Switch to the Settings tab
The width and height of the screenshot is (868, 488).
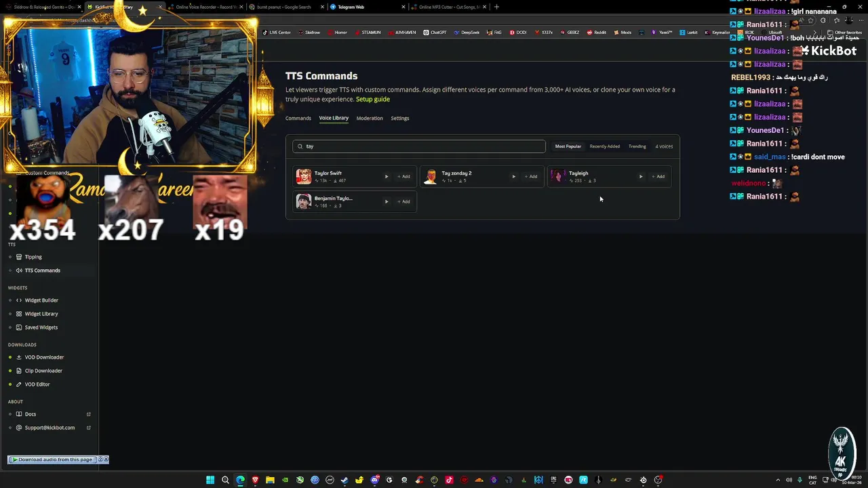tap(400, 118)
